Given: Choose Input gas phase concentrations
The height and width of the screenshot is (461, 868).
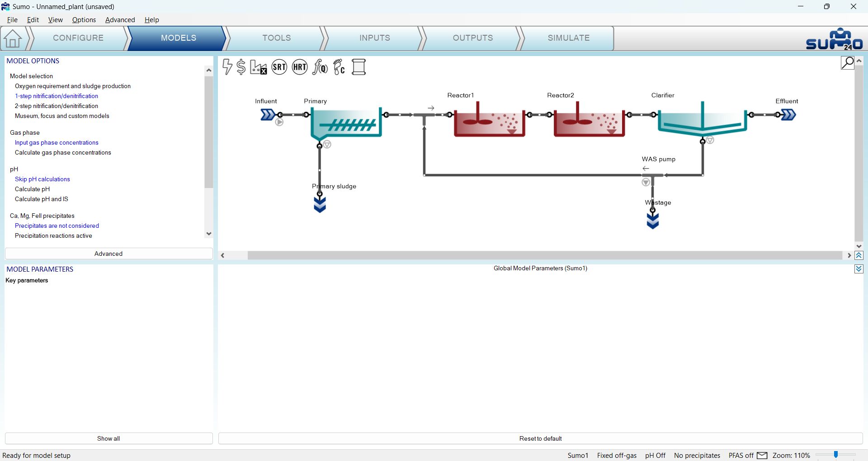Looking at the screenshot, I should 57,142.
